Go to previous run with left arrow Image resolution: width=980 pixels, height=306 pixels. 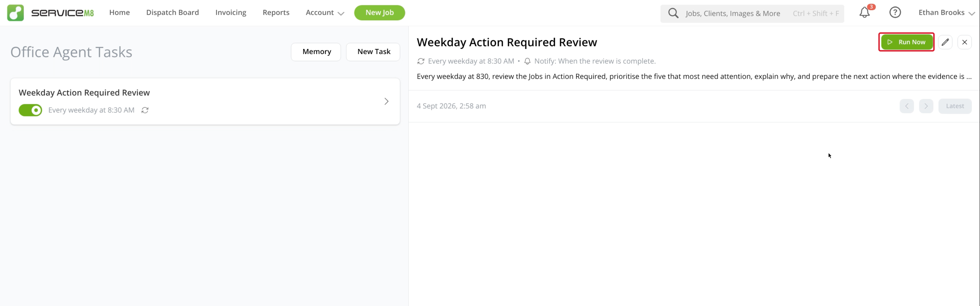coord(907,106)
